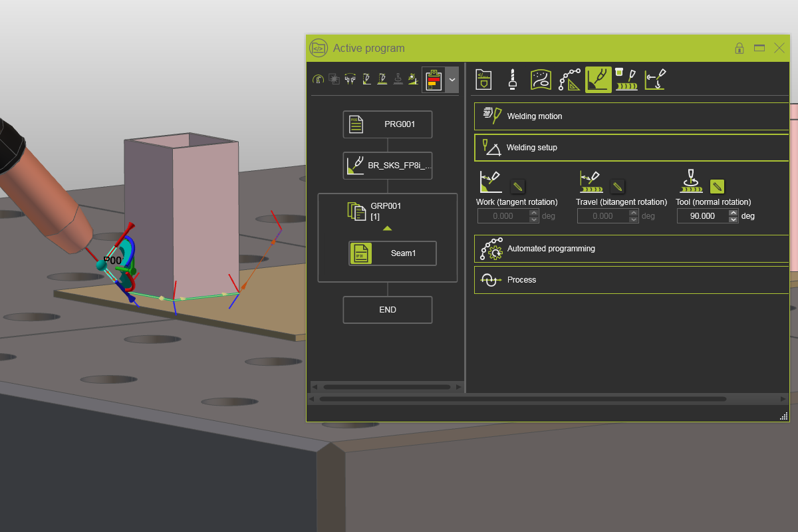This screenshot has height=532, width=798.
Task: Expand the Process section
Action: click(x=630, y=279)
